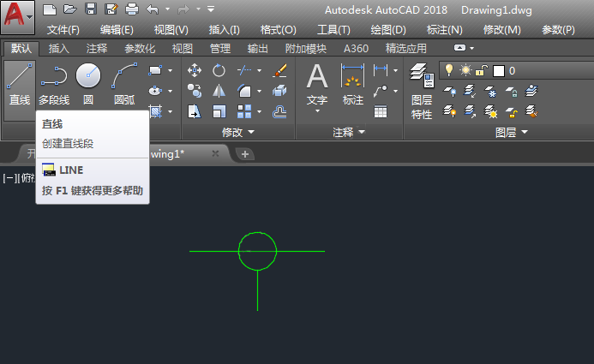
Task: Plot the drawing with the printer icon
Action: (132, 9)
